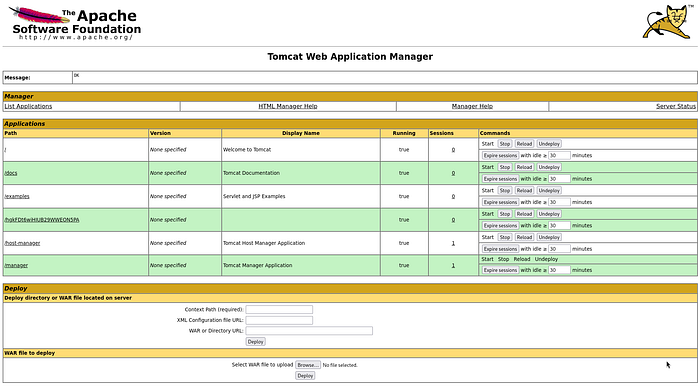Viewport: 700px width, 386px height.
Task: Click idle minutes field for Tomcat Documentation
Action: pos(559,178)
